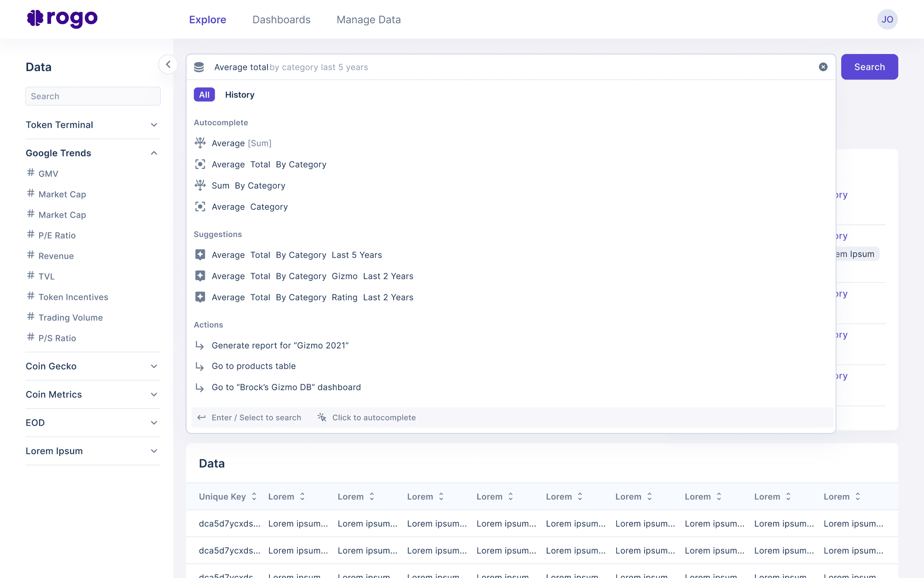Click the sparkle icon of Last 5 Years suggestion
Viewport: 924px width, 578px height.
(200, 254)
